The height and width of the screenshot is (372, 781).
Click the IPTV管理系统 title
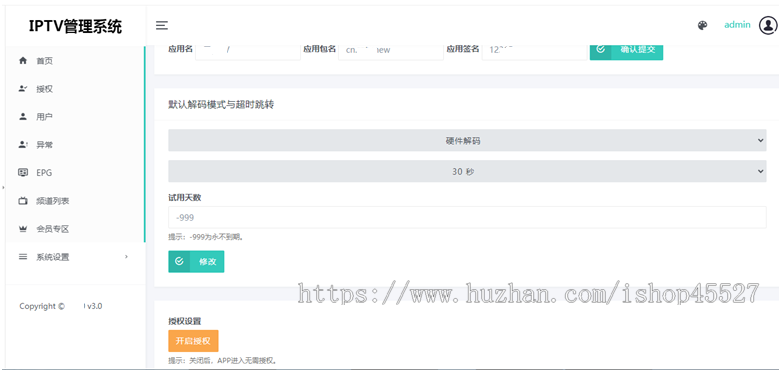pos(75,26)
